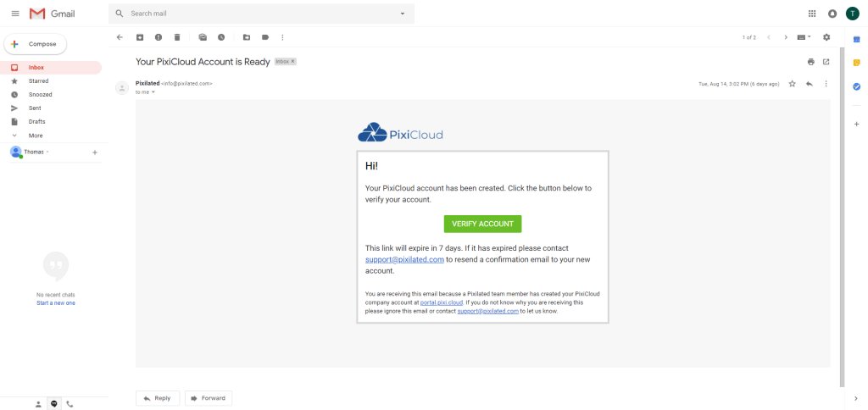
Task: Click the Compose button
Action: (36, 44)
